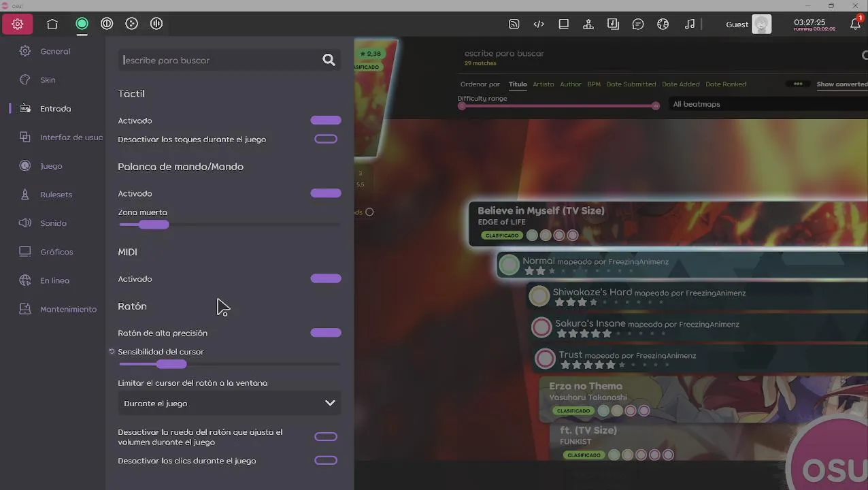Click the Difficulty range slider's right handle

coord(656,105)
